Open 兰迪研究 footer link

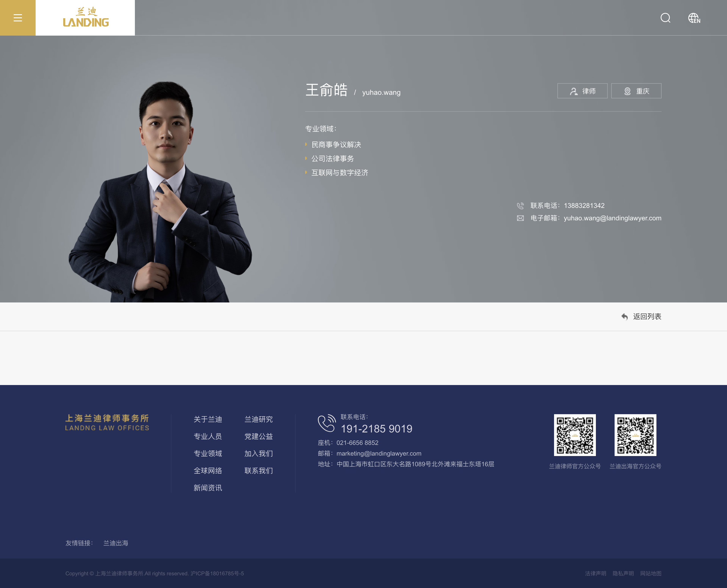[x=258, y=419]
